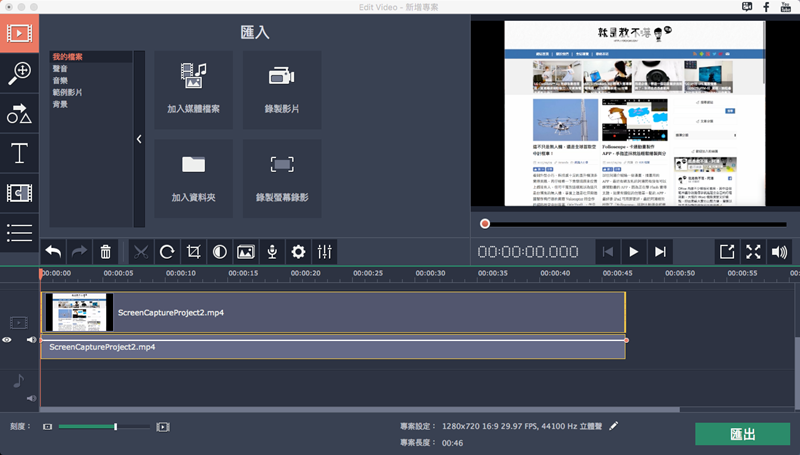
Task: Click 加入媒體檔案 add media files button
Action: [x=194, y=89]
